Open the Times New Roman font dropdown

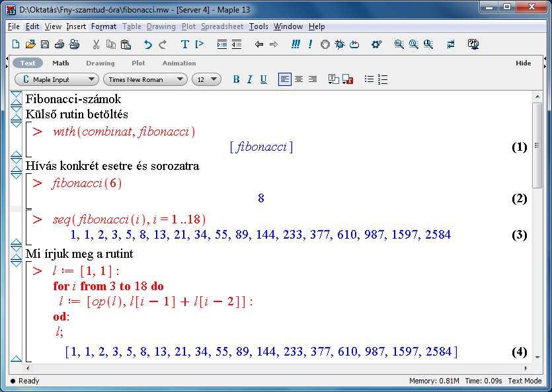pyautogui.click(x=145, y=79)
